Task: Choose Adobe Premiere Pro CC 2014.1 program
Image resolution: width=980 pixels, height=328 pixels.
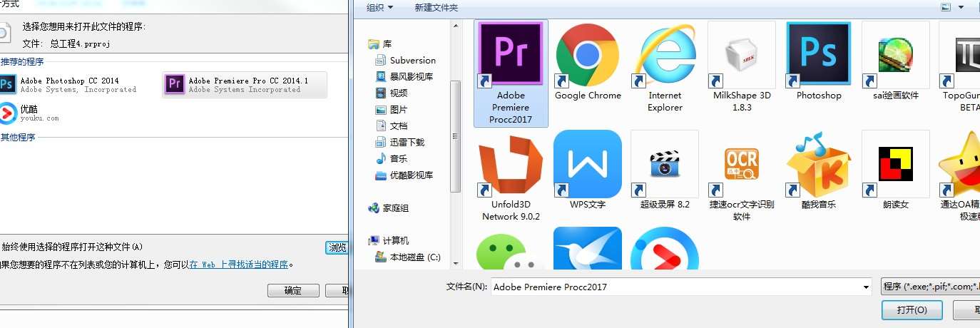Action: point(245,85)
